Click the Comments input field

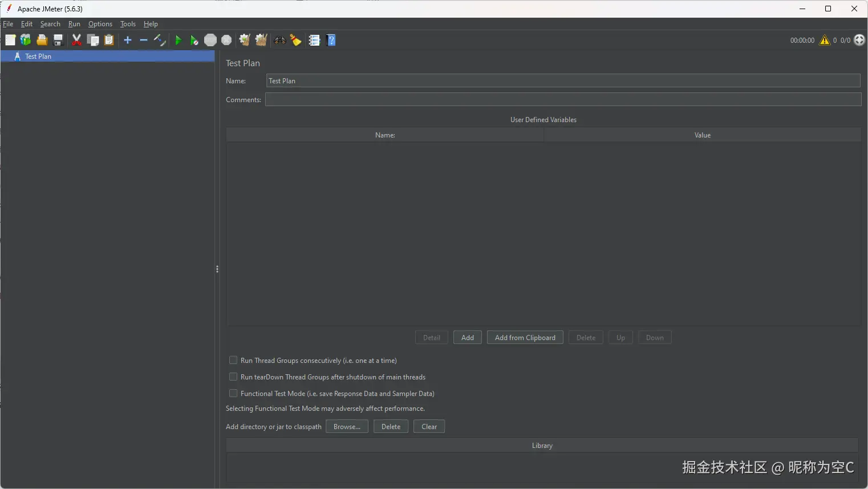pyautogui.click(x=562, y=99)
